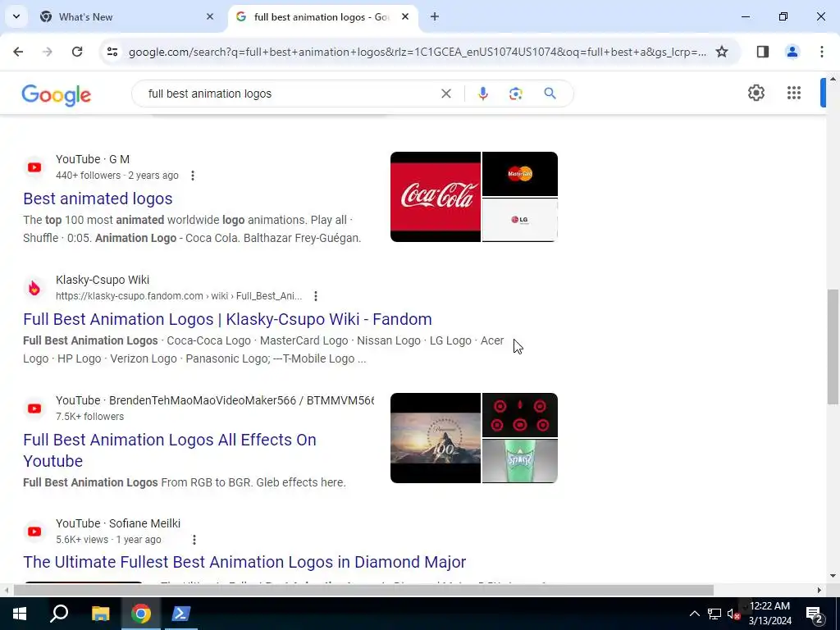
Task: Open a new browser tab
Action: tap(435, 16)
